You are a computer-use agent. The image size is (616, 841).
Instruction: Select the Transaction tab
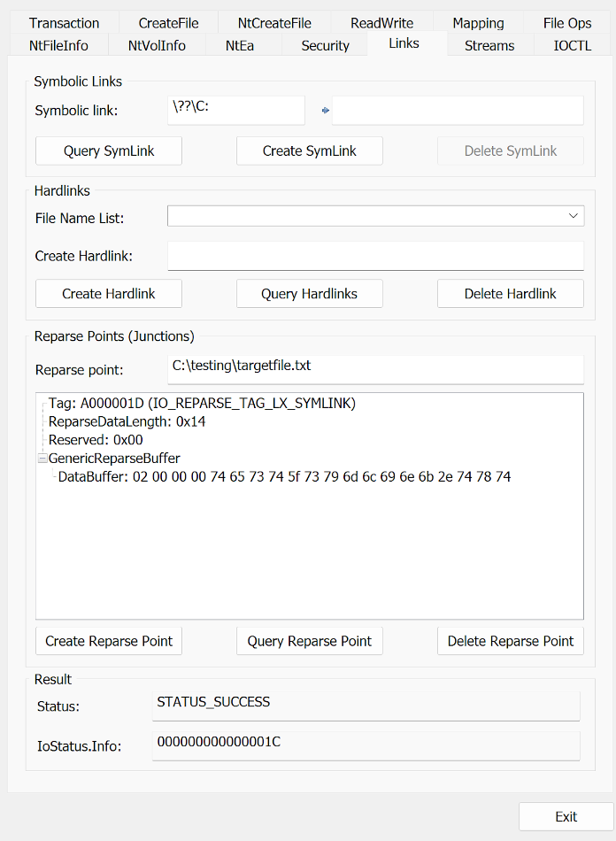tap(64, 23)
